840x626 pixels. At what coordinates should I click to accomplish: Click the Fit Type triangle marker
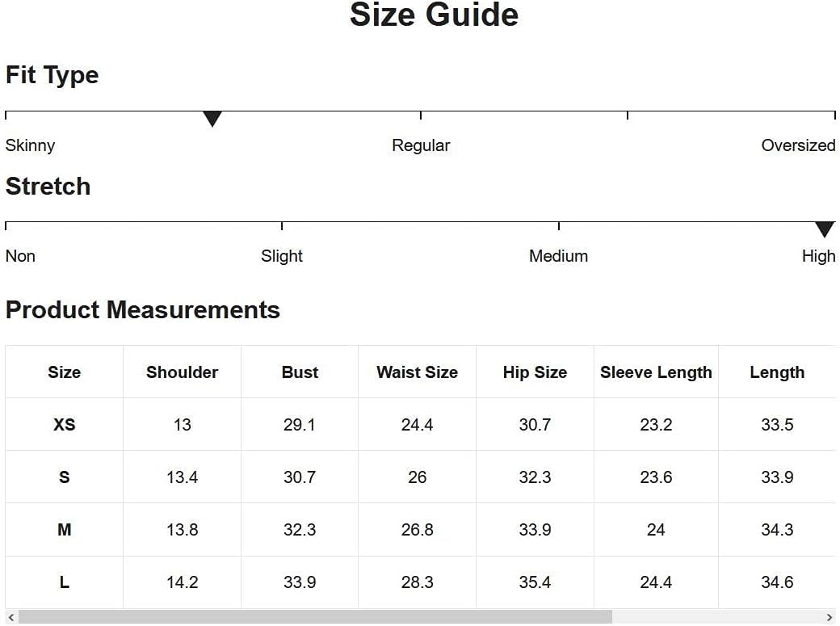pos(212,119)
